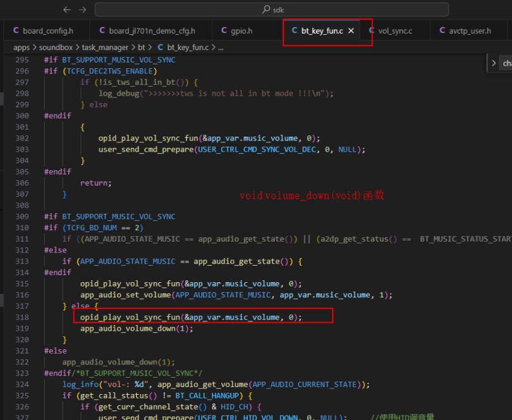Close the bt_key_fun.c tab

(x=351, y=31)
